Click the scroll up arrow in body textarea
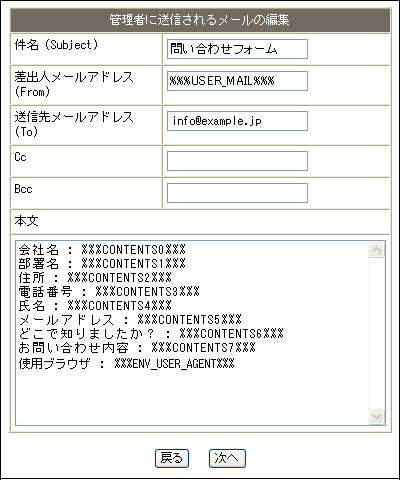The width and height of the screenshot is (400, 480). click(x=376, y=250)
